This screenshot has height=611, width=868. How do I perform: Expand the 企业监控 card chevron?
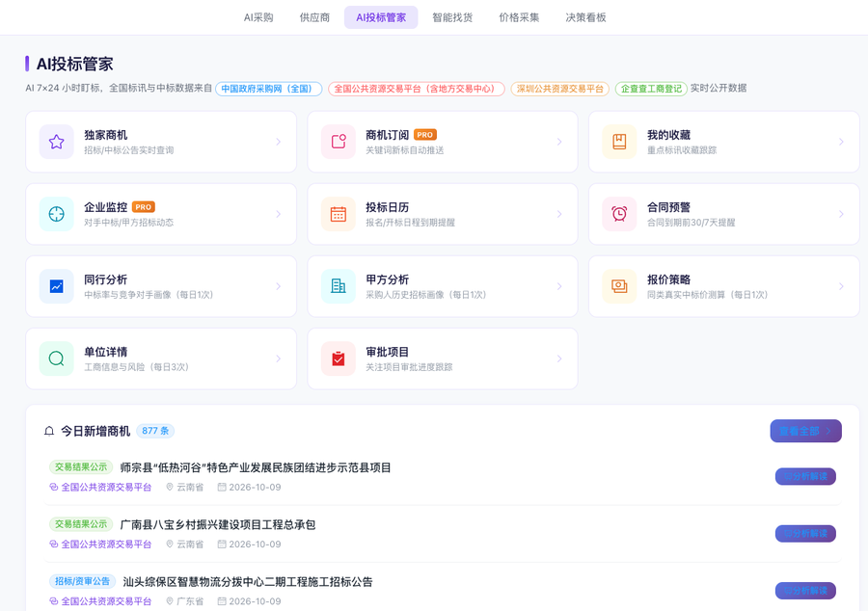coord(279,214)
